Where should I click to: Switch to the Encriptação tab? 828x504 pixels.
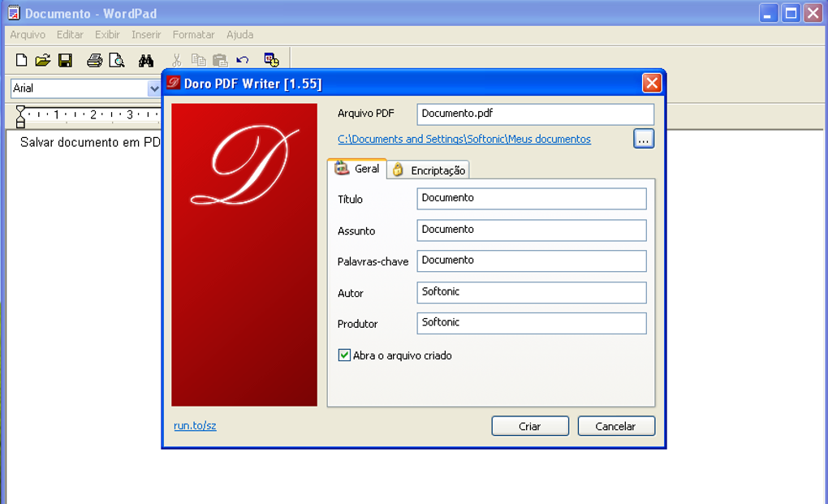[429, 170]
